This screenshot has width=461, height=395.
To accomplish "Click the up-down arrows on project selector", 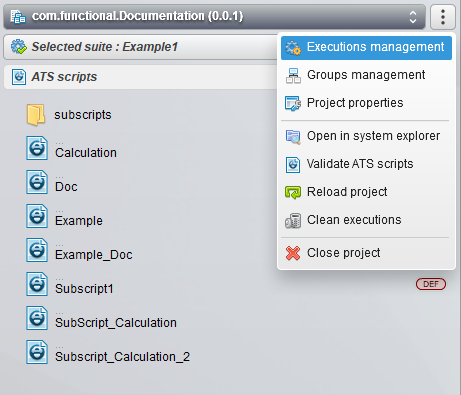I will pos(413,17).
